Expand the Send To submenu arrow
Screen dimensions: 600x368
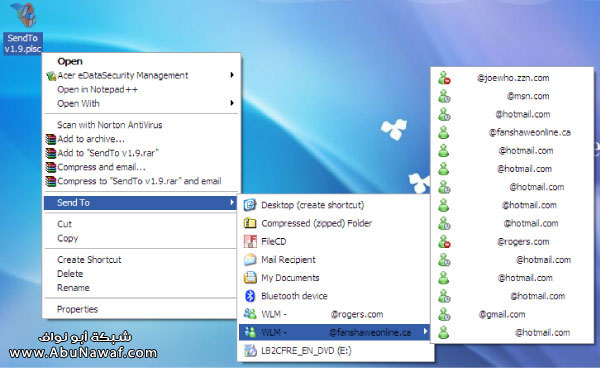point(232,203)
